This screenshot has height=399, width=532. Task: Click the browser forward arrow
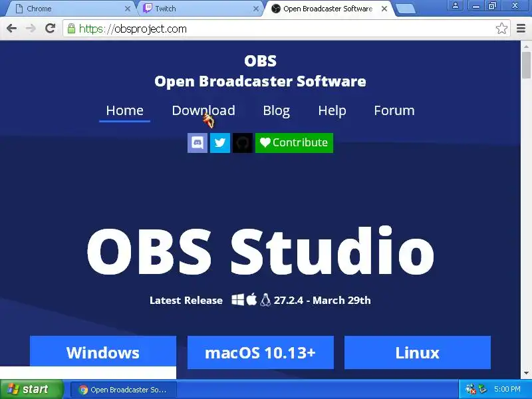click(31, 29)
